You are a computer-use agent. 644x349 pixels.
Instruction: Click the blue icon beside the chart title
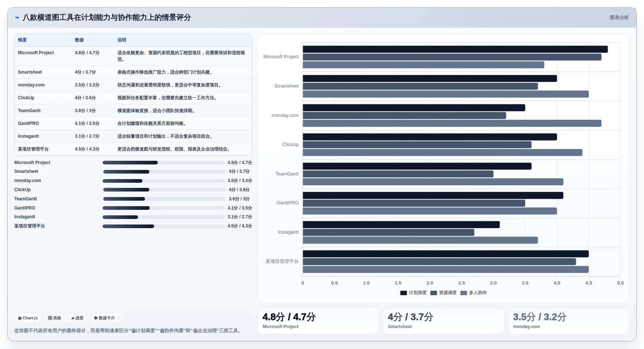coord(17,18)
